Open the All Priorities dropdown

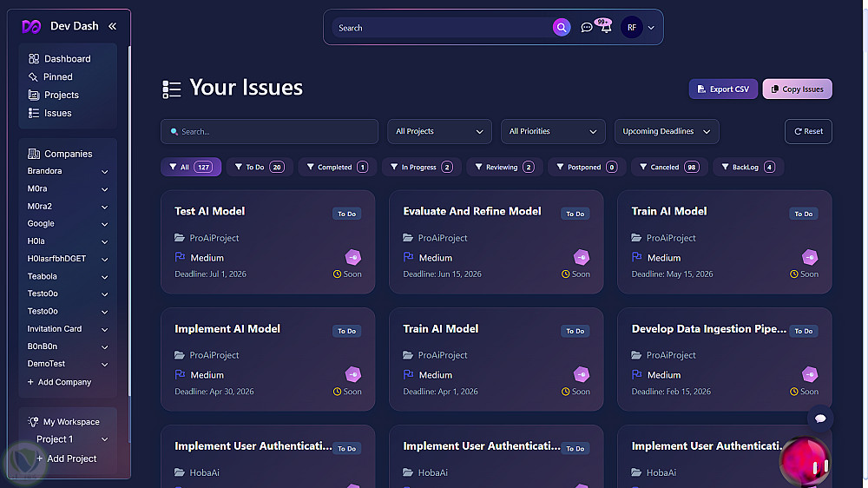pos(553,131)
